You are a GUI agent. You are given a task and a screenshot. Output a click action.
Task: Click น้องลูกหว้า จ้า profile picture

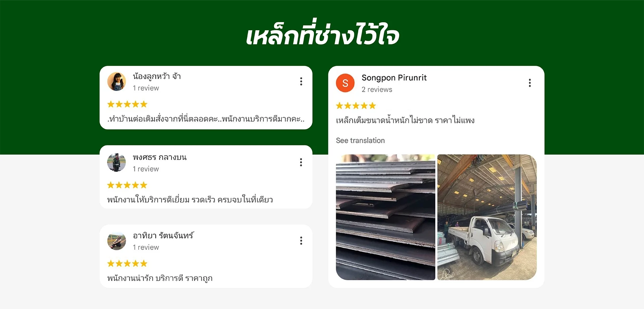(116, 81)
